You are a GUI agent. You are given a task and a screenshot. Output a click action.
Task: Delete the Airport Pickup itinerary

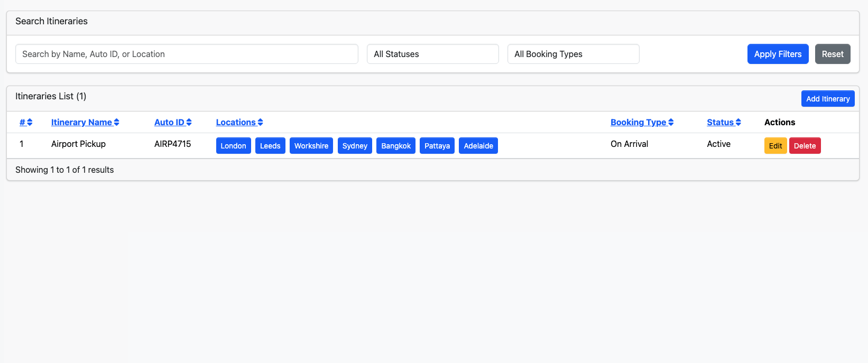[x=805, y=146]
